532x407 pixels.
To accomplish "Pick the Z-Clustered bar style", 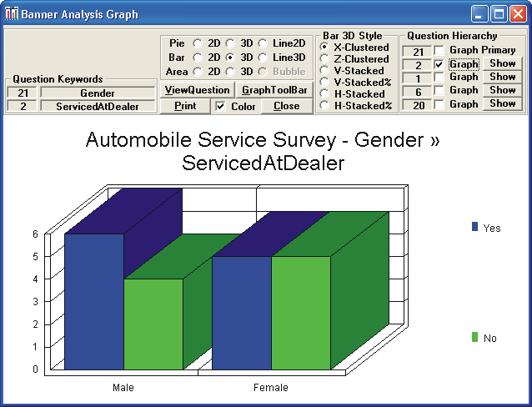I will (x=324, y=58).
